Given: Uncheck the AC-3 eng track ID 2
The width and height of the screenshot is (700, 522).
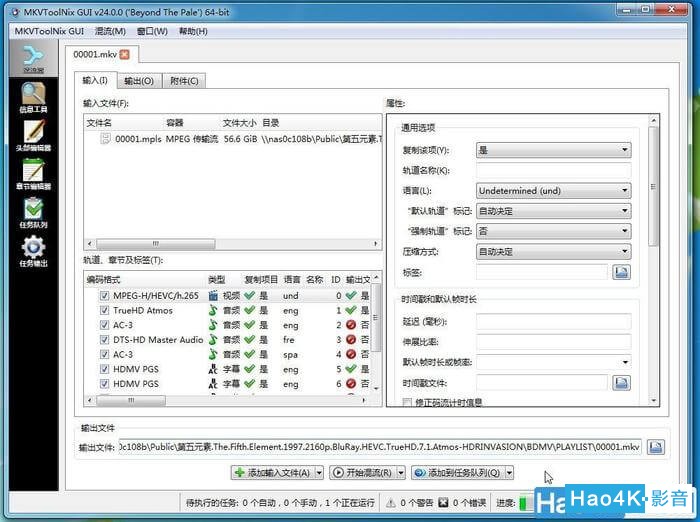Looking at the screenshot, I should 104,325.
